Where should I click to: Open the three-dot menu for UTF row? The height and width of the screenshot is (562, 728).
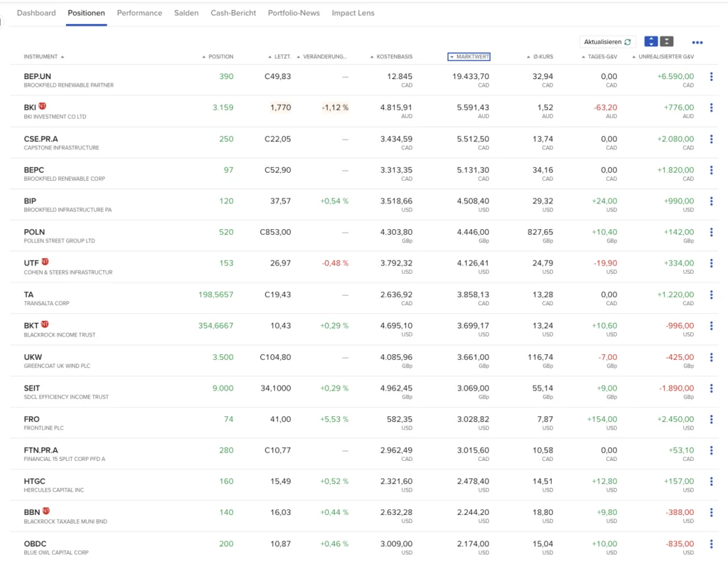[x=711, y=263]
